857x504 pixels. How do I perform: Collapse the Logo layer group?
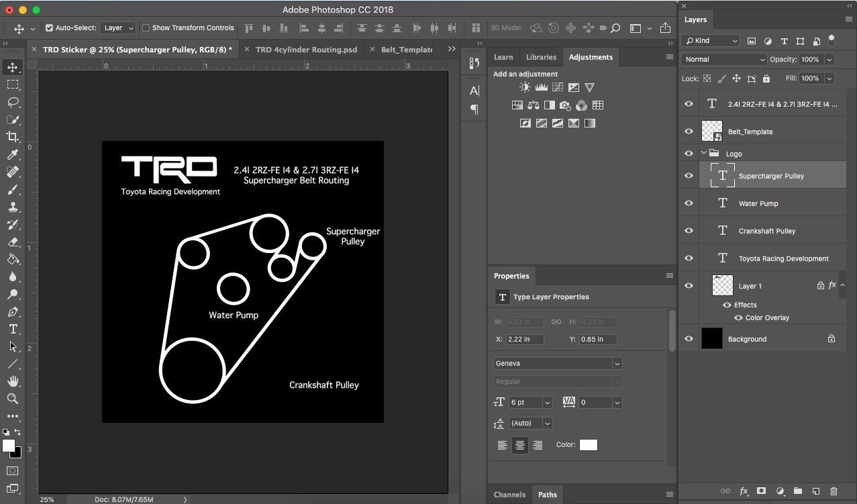point(704,153)
